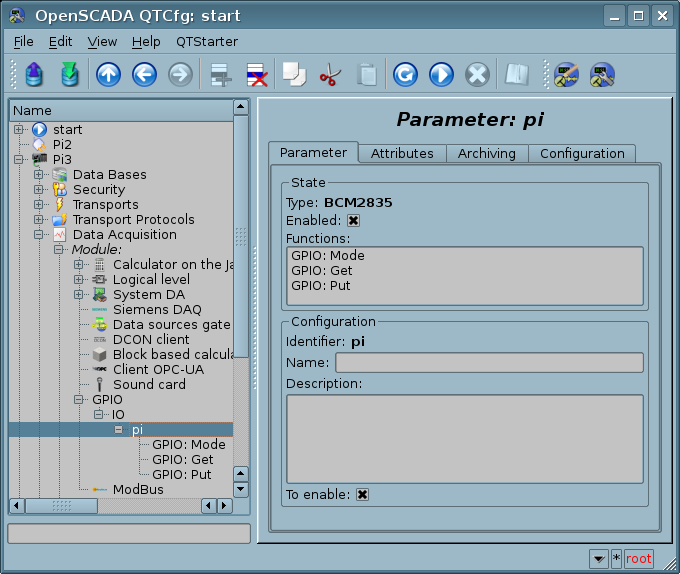Click the Refresh page toolbar icon
680x574 pixels.
pyautogui.click(x=405, y=75)
